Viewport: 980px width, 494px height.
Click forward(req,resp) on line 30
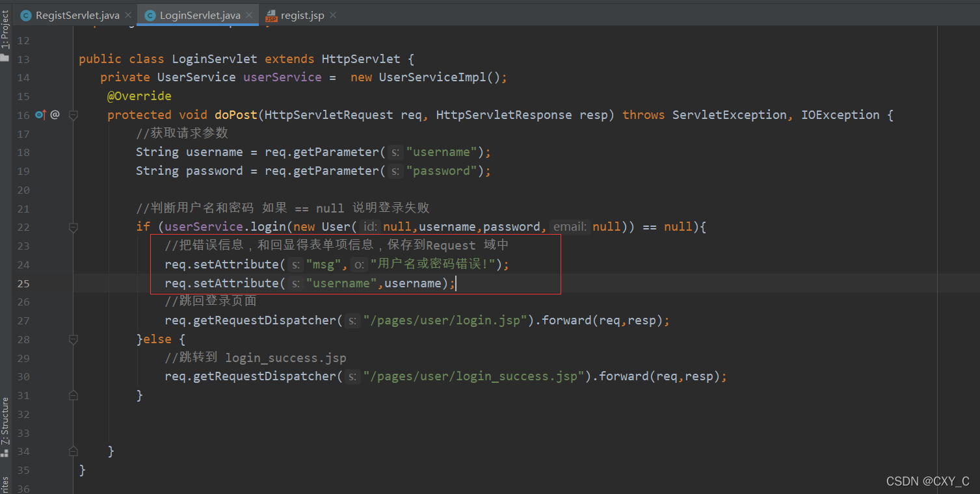pyautogui.click(x=655, y=376)
